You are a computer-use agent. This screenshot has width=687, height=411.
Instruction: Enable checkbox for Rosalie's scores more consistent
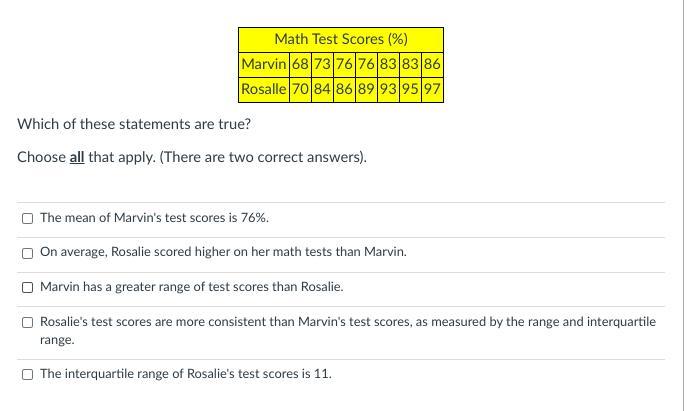pyautogui.click(x=27, y=322)
